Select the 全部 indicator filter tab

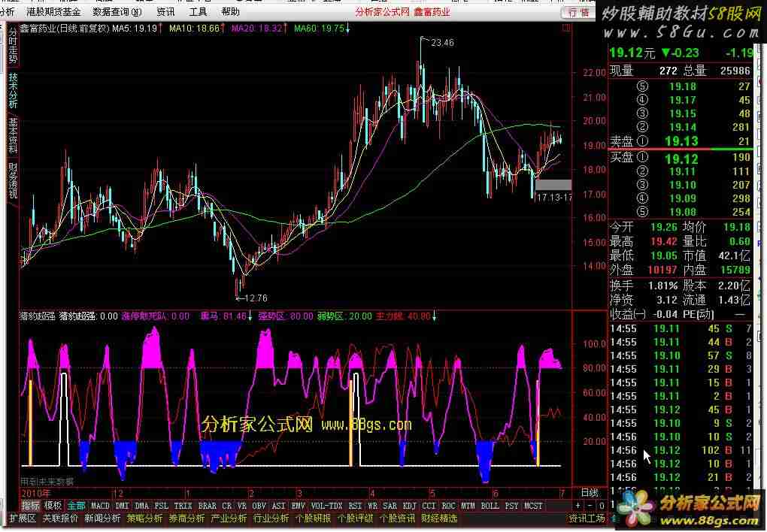pos(76,506)
